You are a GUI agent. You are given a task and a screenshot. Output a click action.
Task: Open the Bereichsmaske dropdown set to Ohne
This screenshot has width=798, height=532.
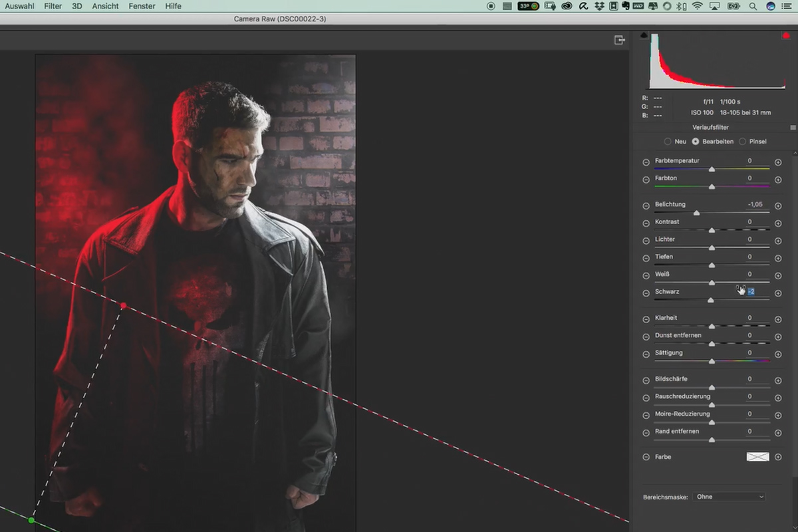(729, 497)
